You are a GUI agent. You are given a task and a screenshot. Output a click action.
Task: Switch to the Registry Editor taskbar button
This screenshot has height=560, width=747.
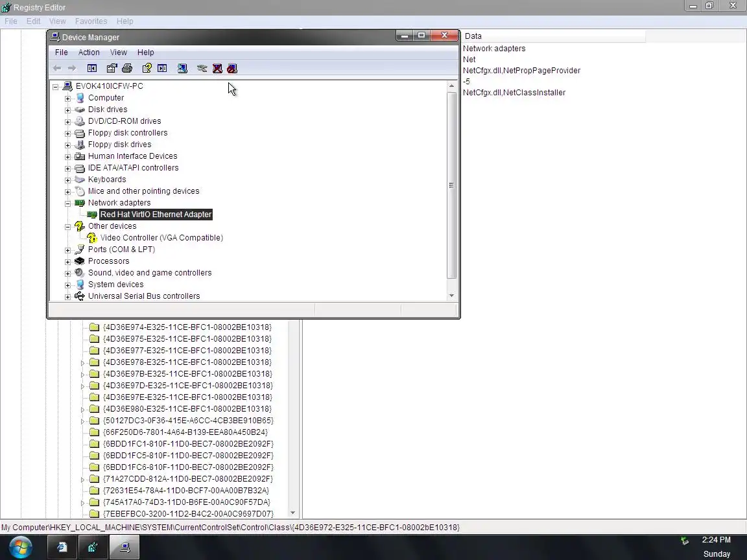coord(93,547)
